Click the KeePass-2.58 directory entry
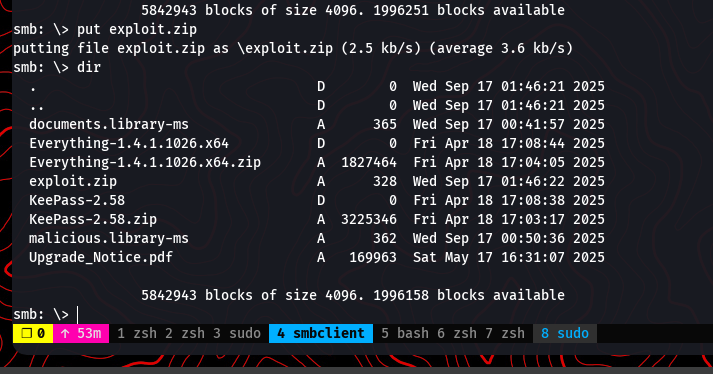The height and width of the screenshot is (374, 713). pyautogui.click(x=77, y=200)
